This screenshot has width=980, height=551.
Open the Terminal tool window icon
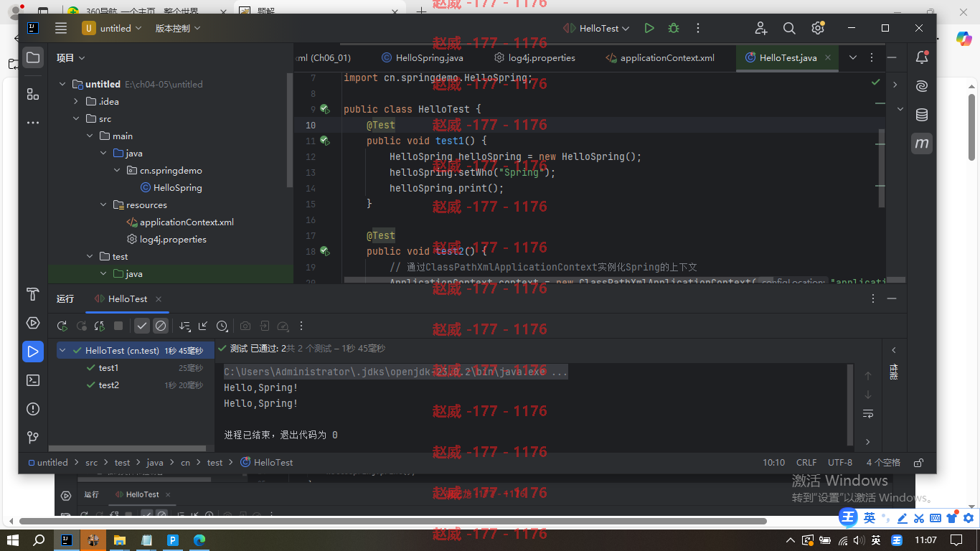tap(33, 380)
